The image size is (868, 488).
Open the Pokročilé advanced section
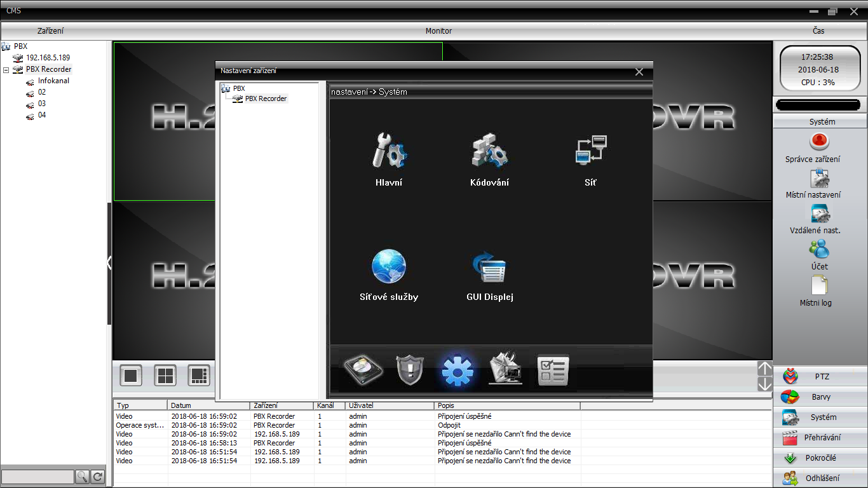pyautogui.click(x=820, y=458)
